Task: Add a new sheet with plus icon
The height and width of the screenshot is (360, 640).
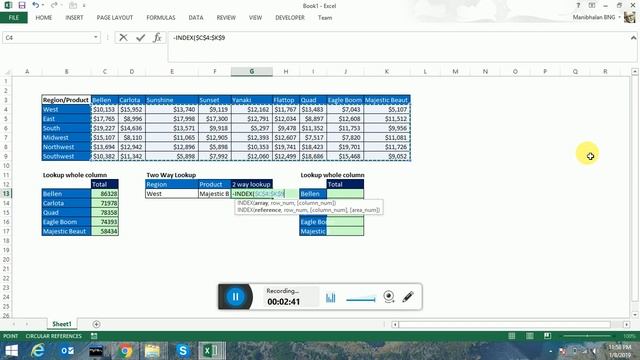Action: pos(96,324)
